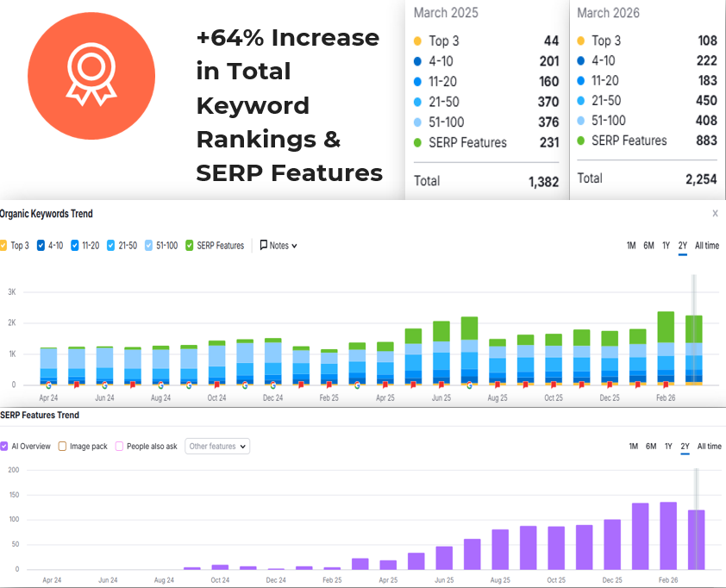
Task: Toggle the SERP Features legend checkbox
Action: pyautogui.click(x=190, y=246)
